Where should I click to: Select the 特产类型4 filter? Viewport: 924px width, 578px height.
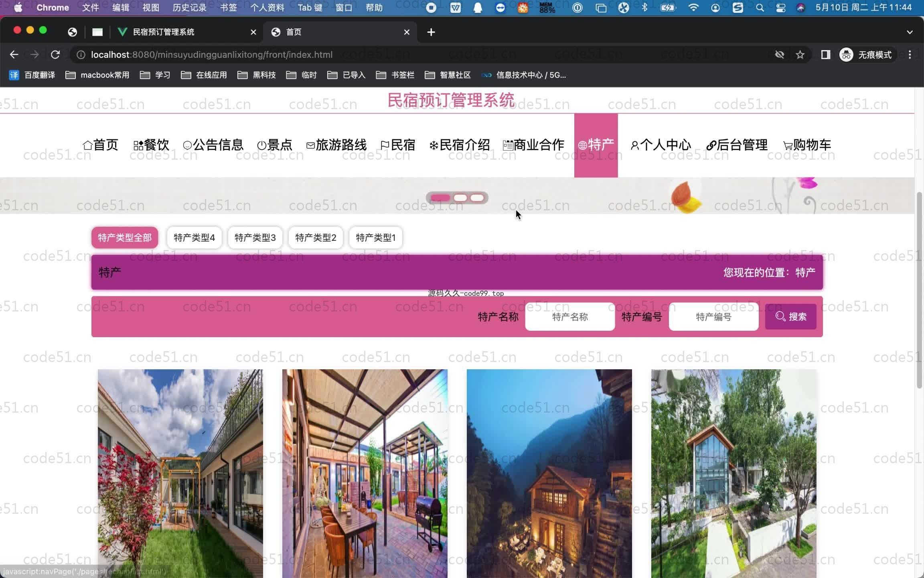[x=194, y=238]
